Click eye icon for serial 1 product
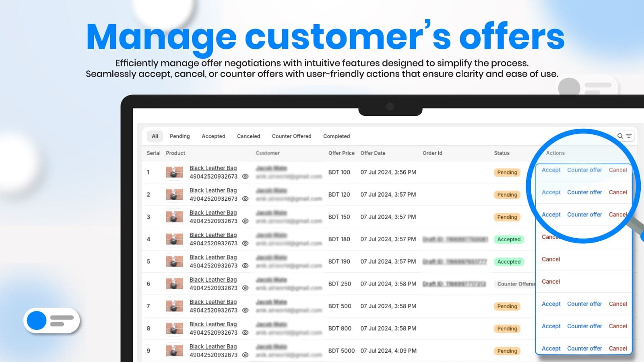The height and width of the screenshot is (362, 644). (x=245, y=177)
